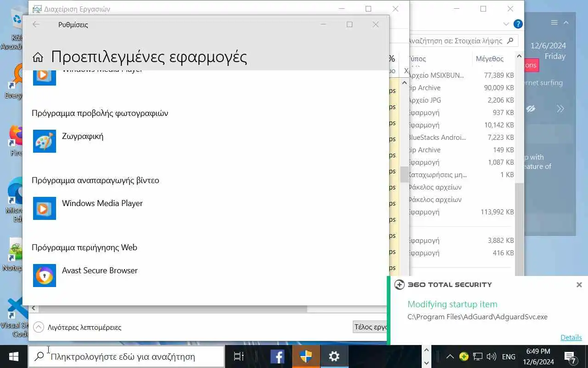Open Task View from the taskbar
The image size is (588, 368).
tap(238, 356)
